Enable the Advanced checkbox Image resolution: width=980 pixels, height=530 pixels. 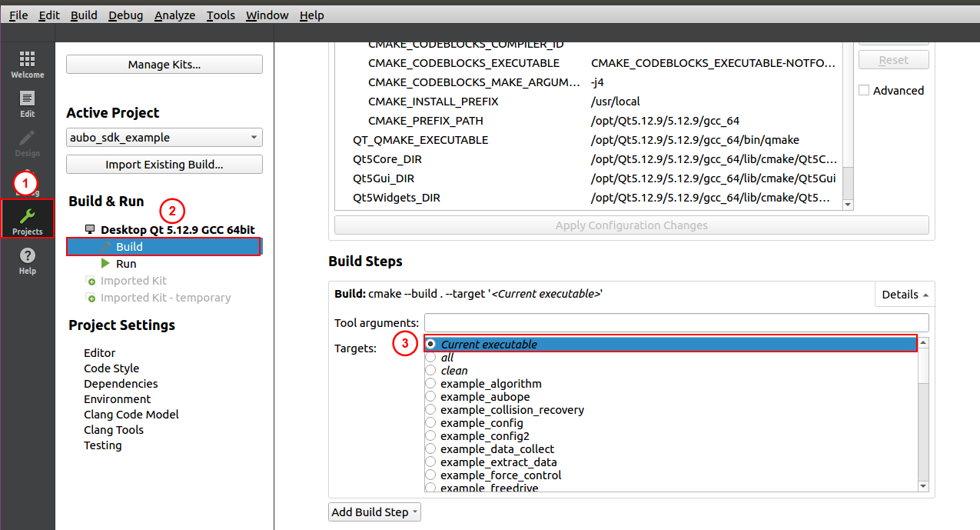tap(864, 90)
